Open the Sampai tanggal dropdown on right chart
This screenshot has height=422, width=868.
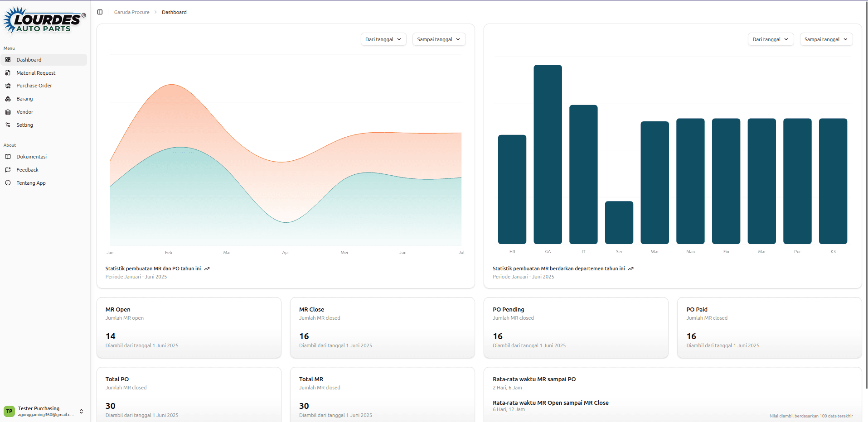click(x=826, y=39)
